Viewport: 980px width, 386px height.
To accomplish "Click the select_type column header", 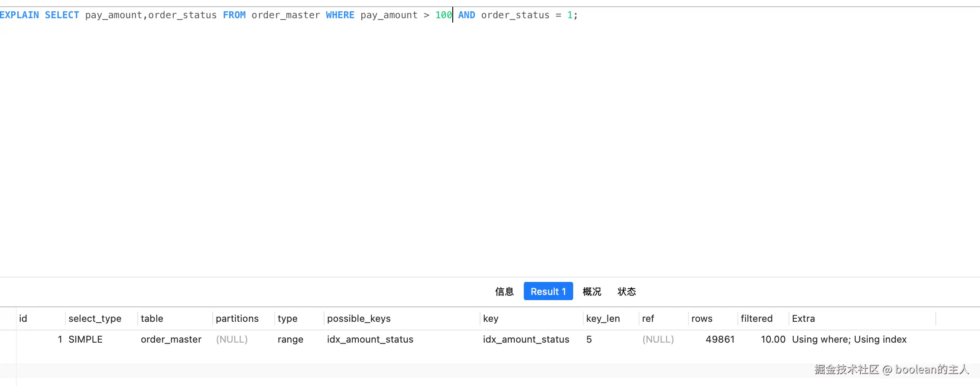I will (101, 318).
